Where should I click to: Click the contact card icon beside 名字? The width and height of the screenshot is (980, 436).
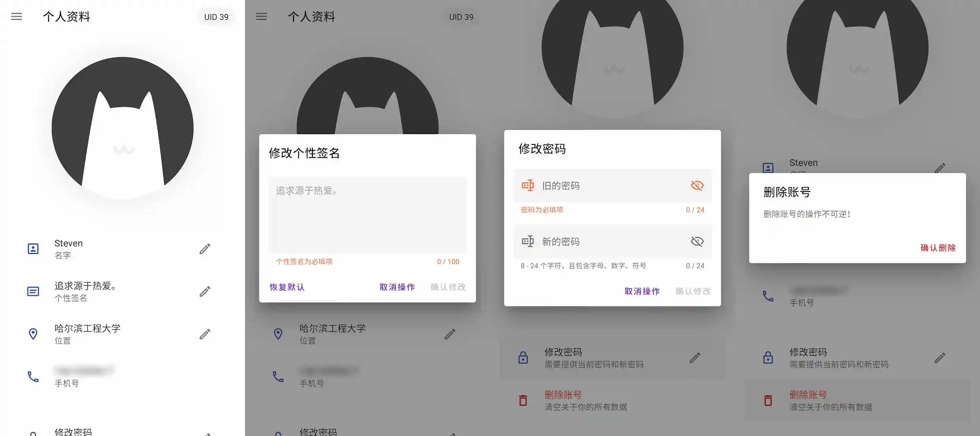(x=33, y=248)
